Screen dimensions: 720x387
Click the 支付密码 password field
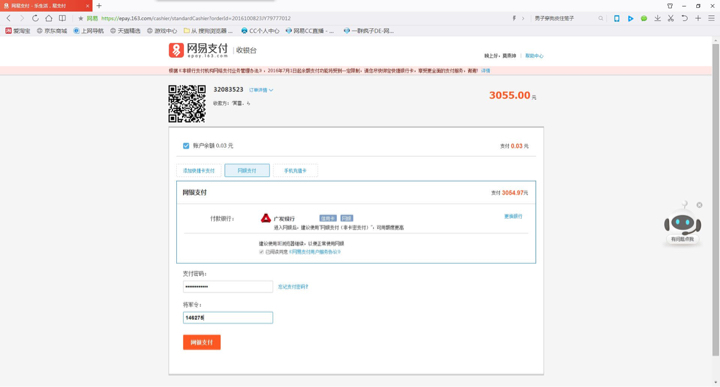pos(228,286)
